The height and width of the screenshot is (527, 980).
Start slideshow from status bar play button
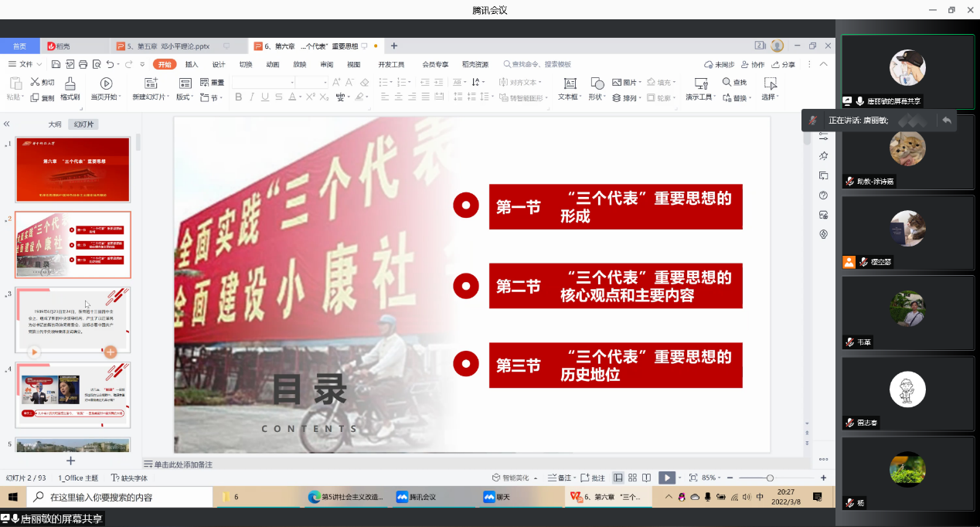pos(666,478)
